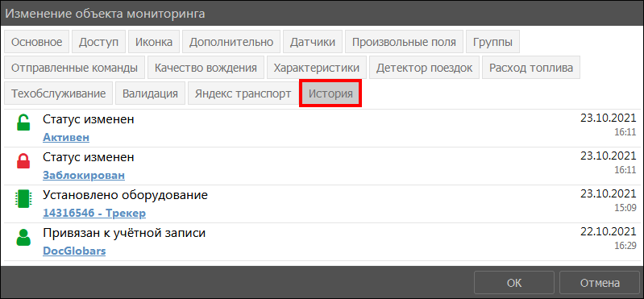Select the Установлено оборудование entry text
This screenshot has width=644, height=299.
coord(125,195)
